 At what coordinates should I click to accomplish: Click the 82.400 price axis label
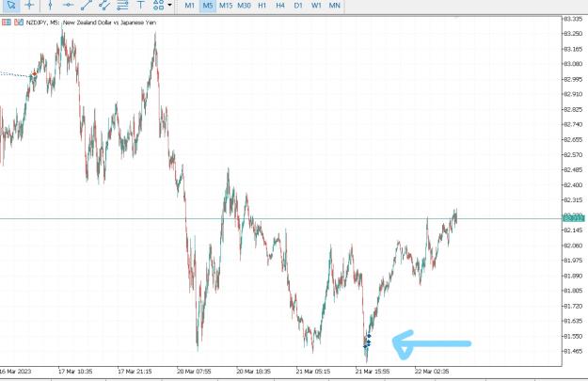pos(573,185)
